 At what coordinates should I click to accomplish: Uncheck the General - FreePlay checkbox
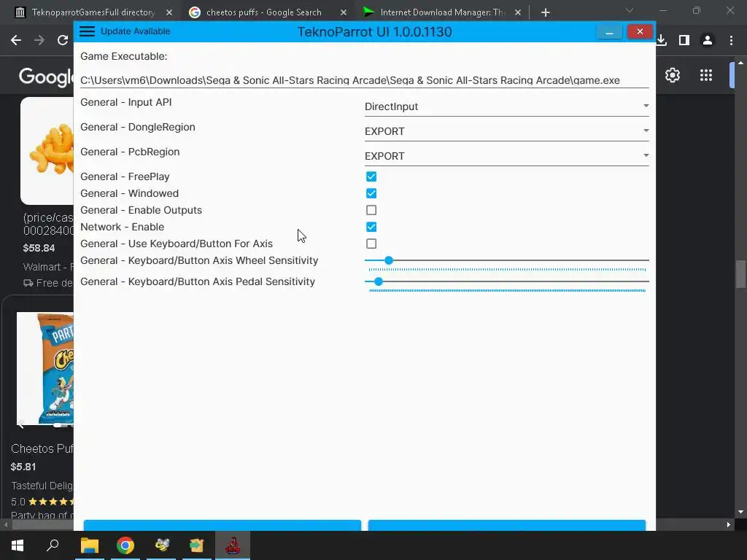(x=371, y=176)
